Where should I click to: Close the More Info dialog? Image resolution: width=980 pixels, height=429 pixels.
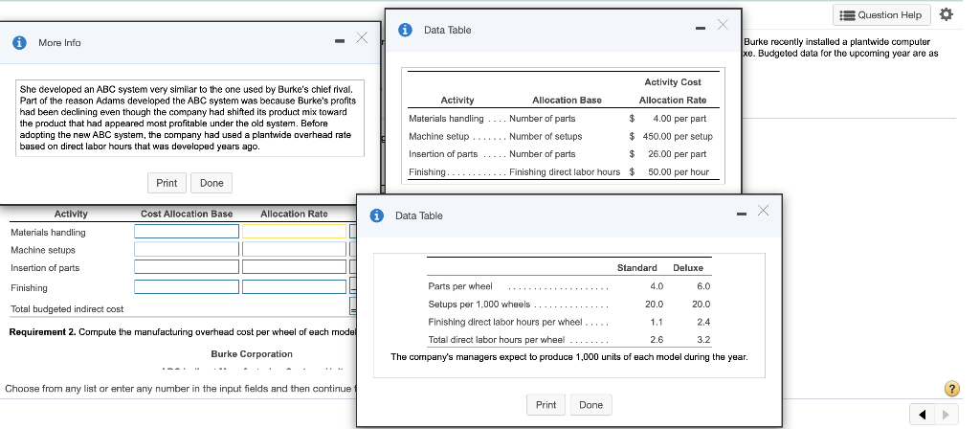click(361, 37)
